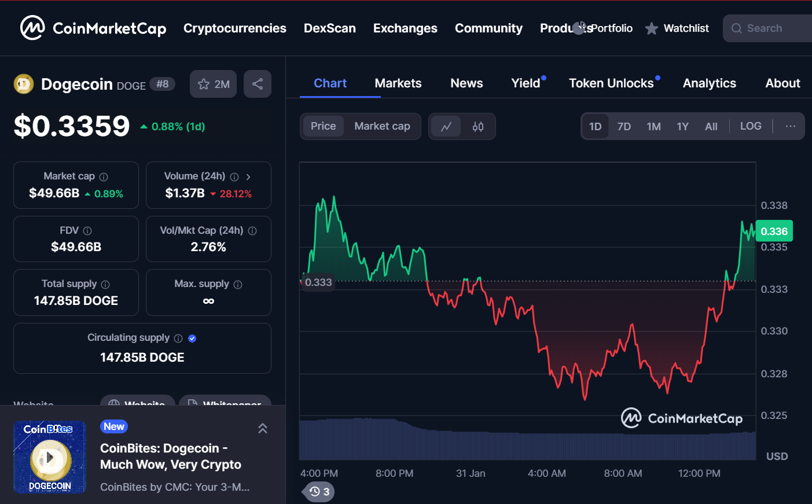
Task: Set chart range to 1M
Action: click(653, 126)
